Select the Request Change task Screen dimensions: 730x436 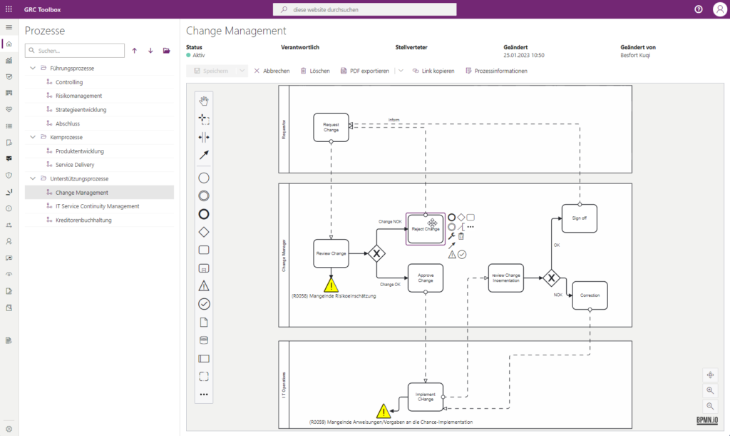[331, 127]
